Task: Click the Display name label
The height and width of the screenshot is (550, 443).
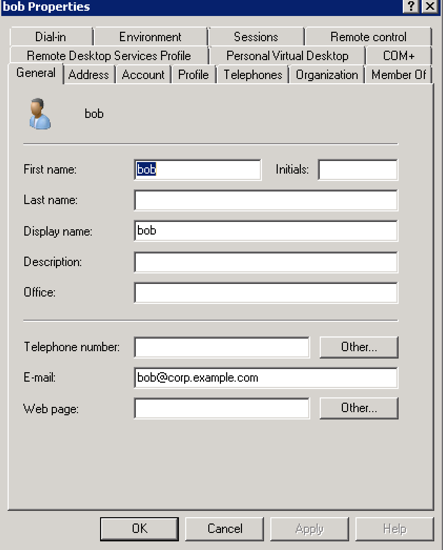Action: click(x=58, y=231)
